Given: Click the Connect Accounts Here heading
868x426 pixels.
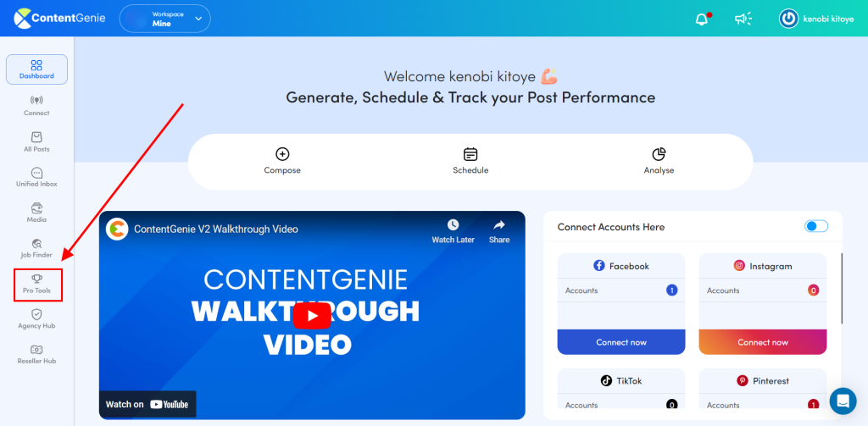Looking at the screenshot, I should pyautogui.click(x=611, y=227).
